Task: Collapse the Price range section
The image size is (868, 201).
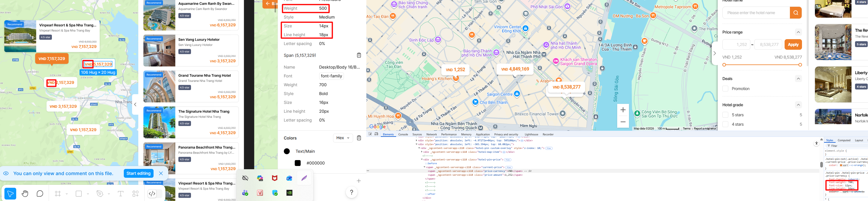Action: (798, 32)
